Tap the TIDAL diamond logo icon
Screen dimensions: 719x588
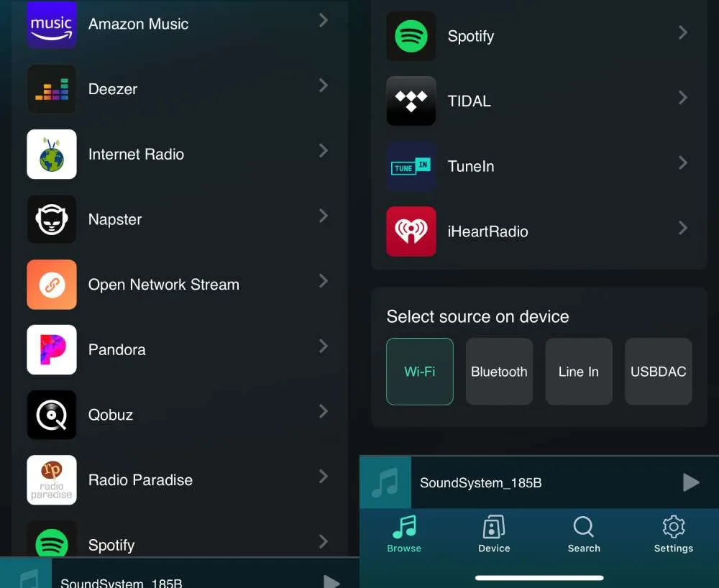click(411, 101)
